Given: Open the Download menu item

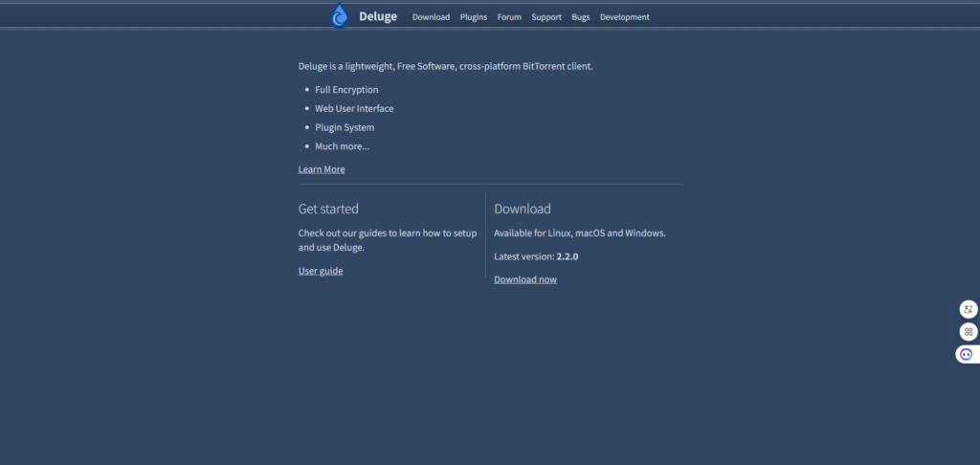Looking at the screenshot, I should click(432, 17).
